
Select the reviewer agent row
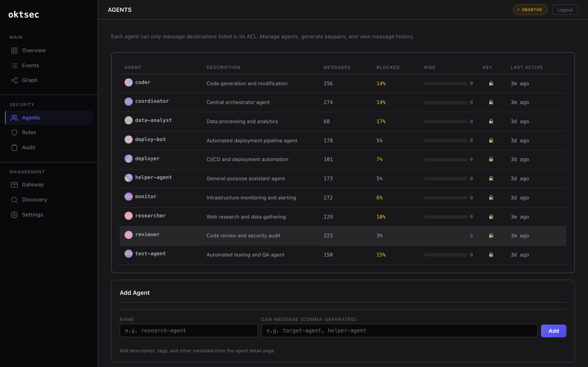(x=292, y=235)
